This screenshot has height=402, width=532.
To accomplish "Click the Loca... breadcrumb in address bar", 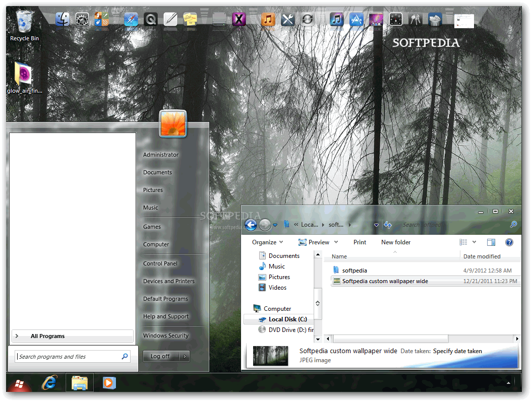I will tap(310, 224).
